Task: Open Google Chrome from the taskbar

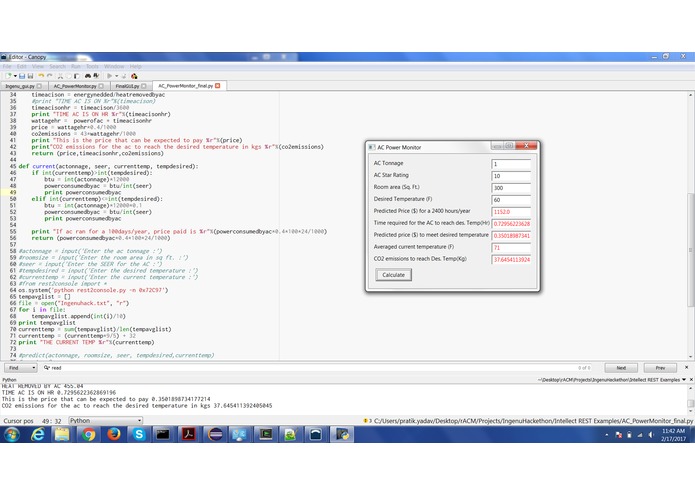Action: (x=88, y=435)
